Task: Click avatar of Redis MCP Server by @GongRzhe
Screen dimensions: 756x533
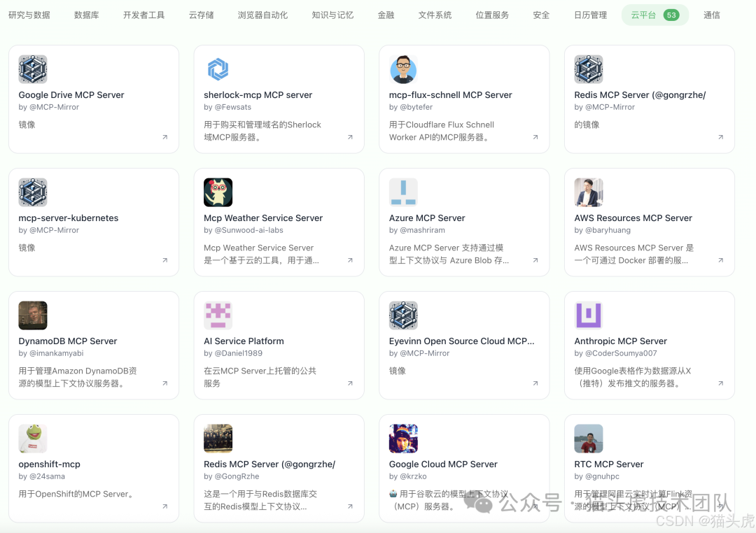Action: click(x=218, y=439)
